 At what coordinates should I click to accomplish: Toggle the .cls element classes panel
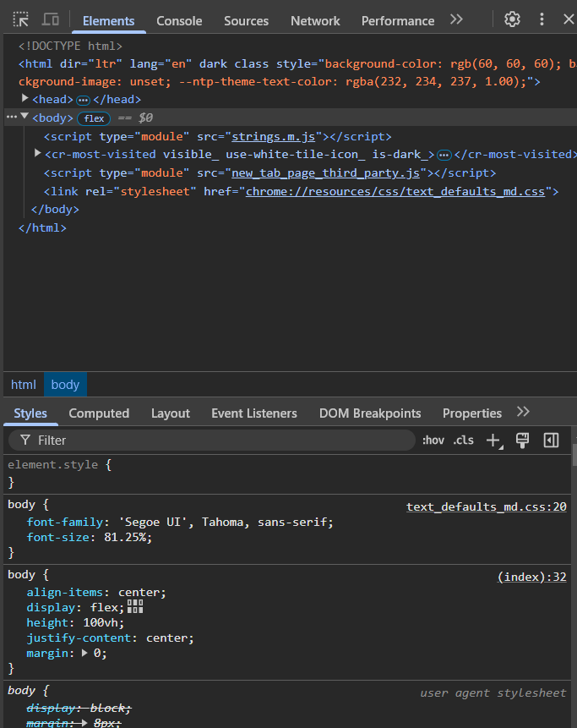click(463, 441)
